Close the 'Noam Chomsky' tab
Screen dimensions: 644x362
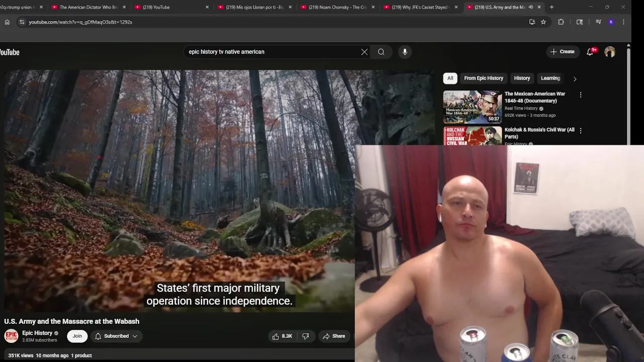click(x=373, y=7)
